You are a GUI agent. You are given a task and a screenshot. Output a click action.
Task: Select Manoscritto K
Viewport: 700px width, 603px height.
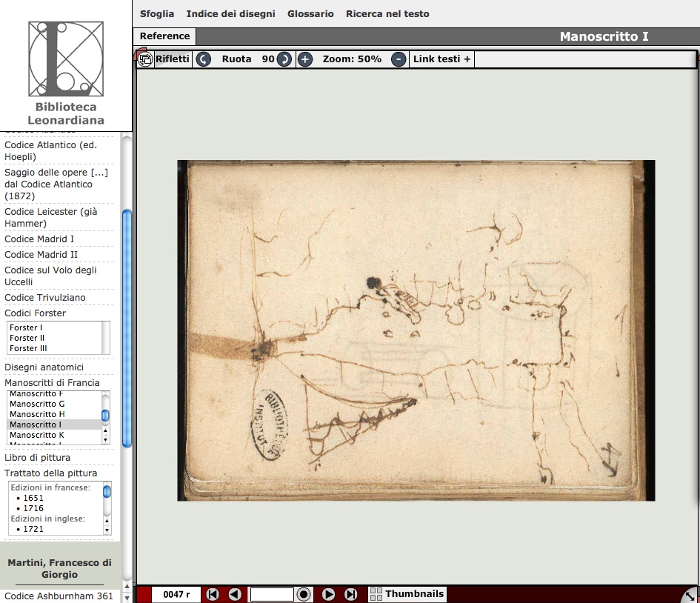(x=37, y=435)
